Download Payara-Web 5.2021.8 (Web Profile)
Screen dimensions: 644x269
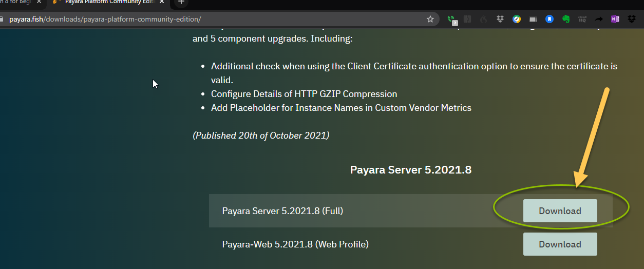(560, 244)
